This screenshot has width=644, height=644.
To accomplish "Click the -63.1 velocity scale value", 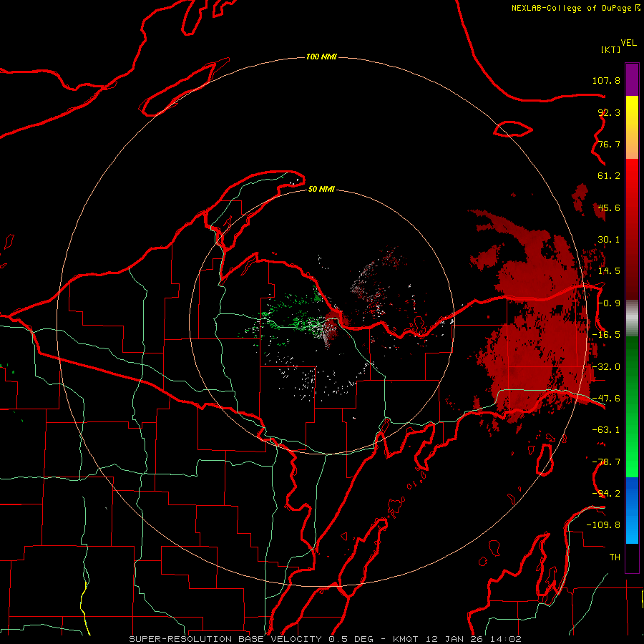I will (x=606, y=430).
